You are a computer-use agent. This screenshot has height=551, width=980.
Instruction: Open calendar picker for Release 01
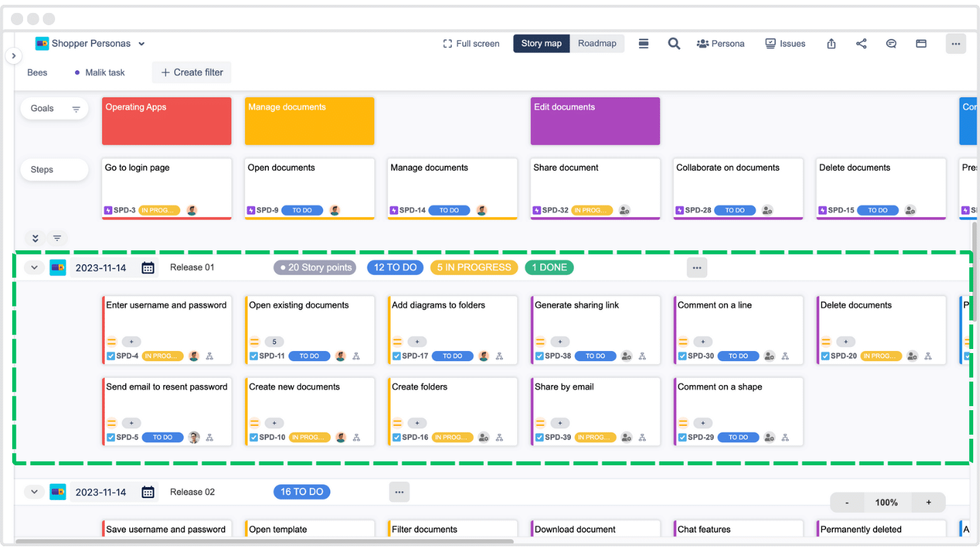coord(148,268)
